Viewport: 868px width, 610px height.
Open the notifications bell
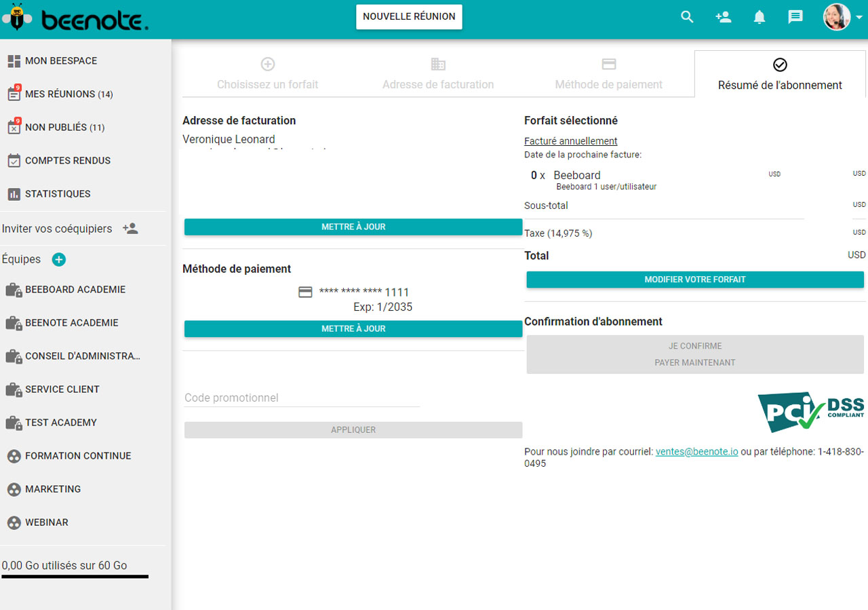[759, 17]
